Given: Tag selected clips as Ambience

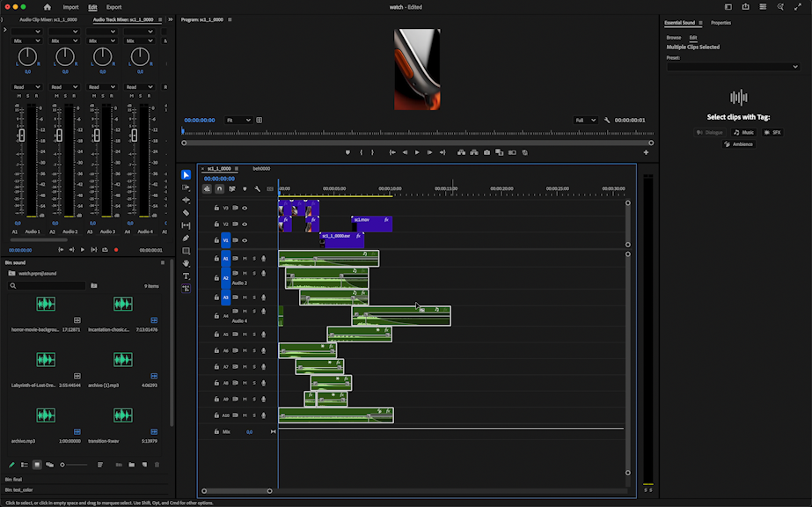Looking at the screenshot, I should (x=739, y=143).
